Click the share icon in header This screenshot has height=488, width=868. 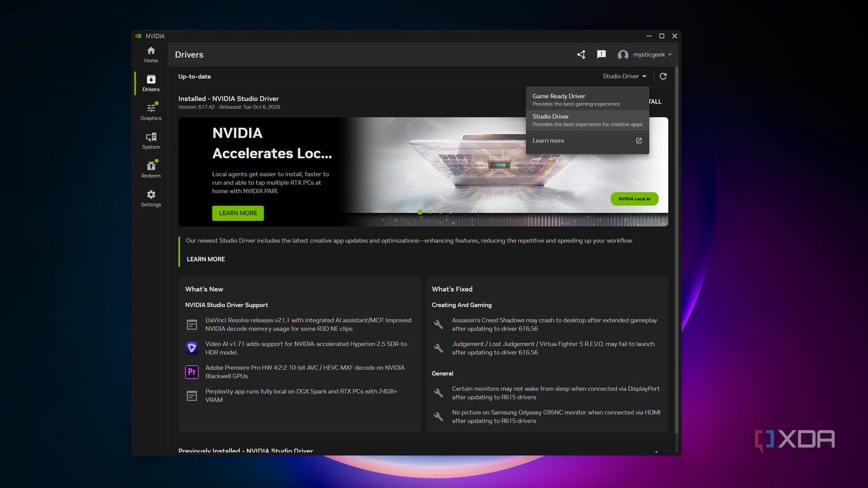tap(581, 55)
